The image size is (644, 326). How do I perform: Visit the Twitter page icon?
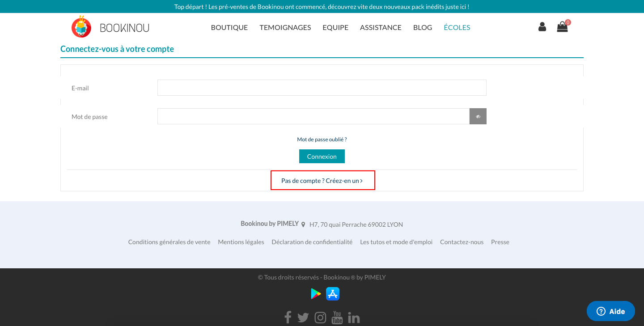(303, 318)
